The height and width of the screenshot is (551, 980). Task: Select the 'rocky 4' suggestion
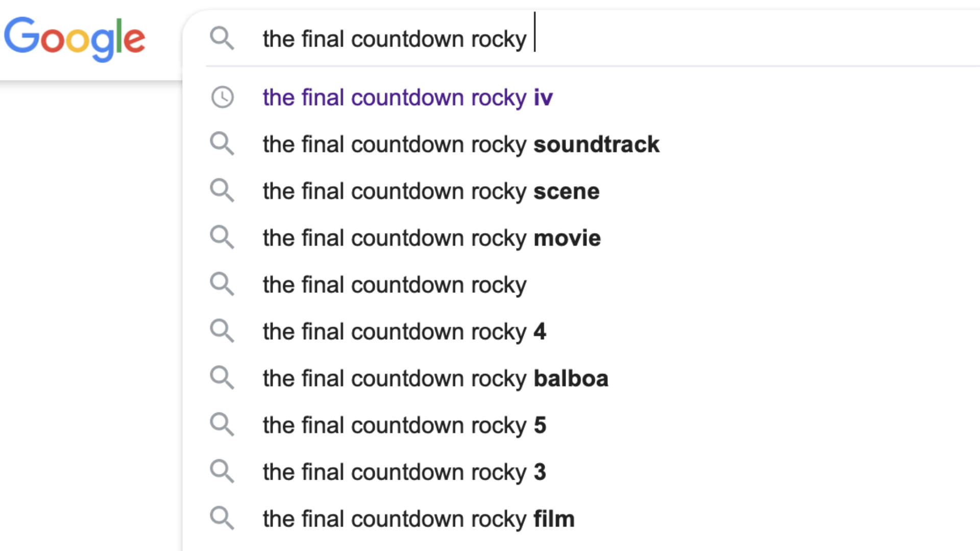(x=582, y=332)
